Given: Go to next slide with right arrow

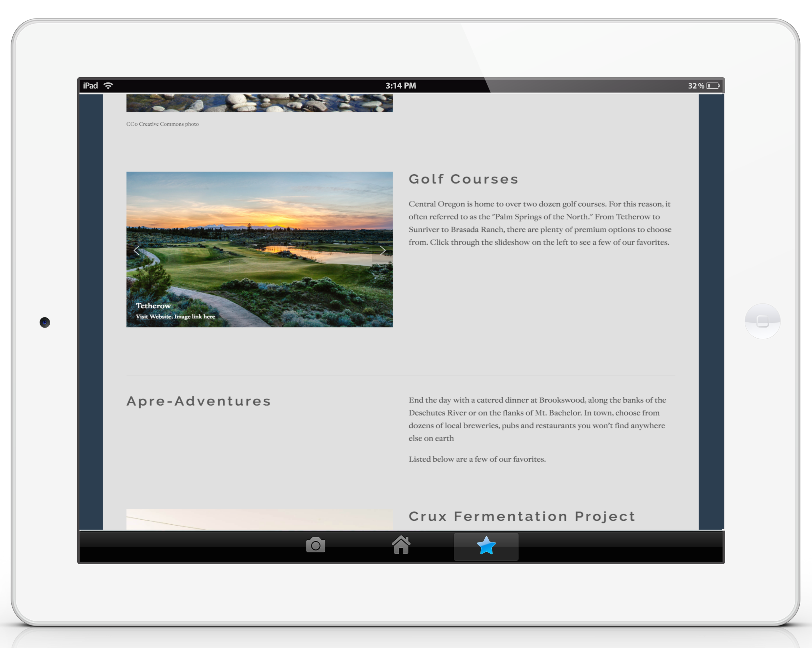Looking at the screenshot, I should tap(383, 250).
